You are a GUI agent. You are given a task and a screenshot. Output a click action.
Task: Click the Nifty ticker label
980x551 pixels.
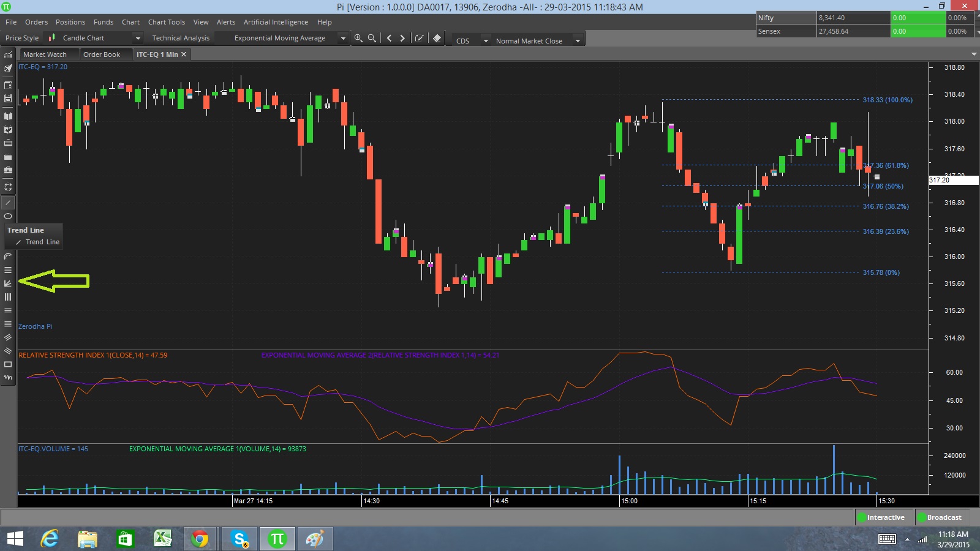point(766,18)
